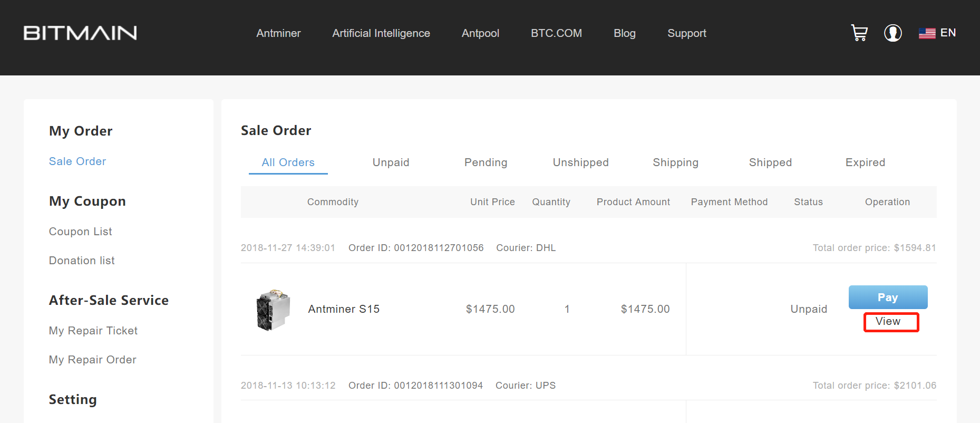Open the Pending orders tab
Viewport: 980px width, 423px height.
click(x=486, y=162)
